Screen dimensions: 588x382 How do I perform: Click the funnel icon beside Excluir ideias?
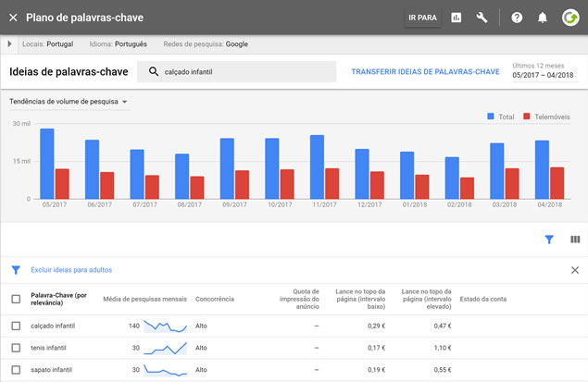point(16,270)
